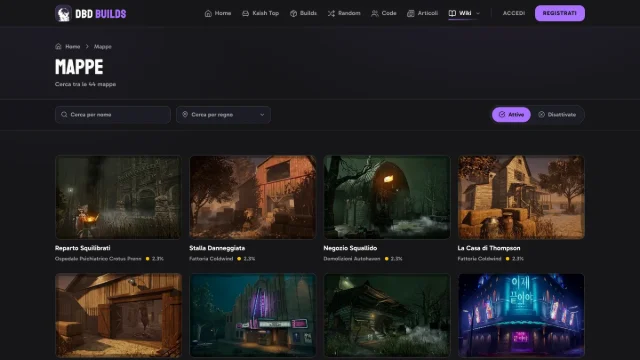This screenshot has width=640, height=360.
Task: Click the DBD Builds skull logo icon
Action: tap(63, 13)
